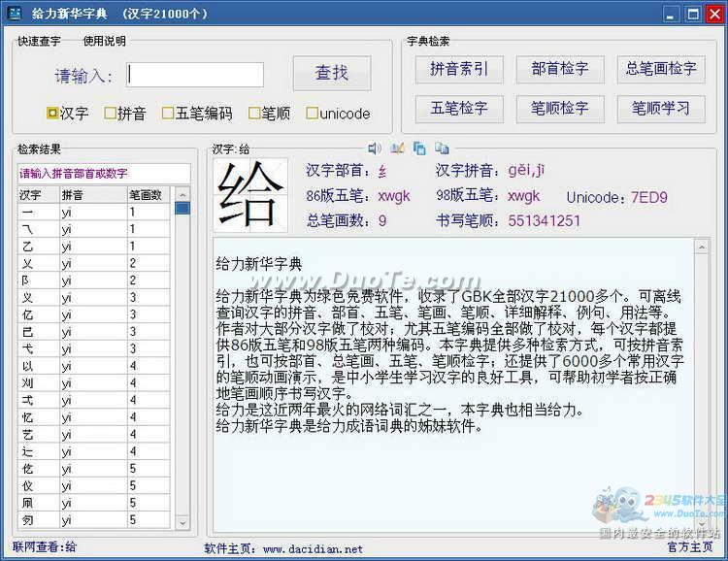
Task: Click results list scrollbar up arrow
Action: click(182, 194)
